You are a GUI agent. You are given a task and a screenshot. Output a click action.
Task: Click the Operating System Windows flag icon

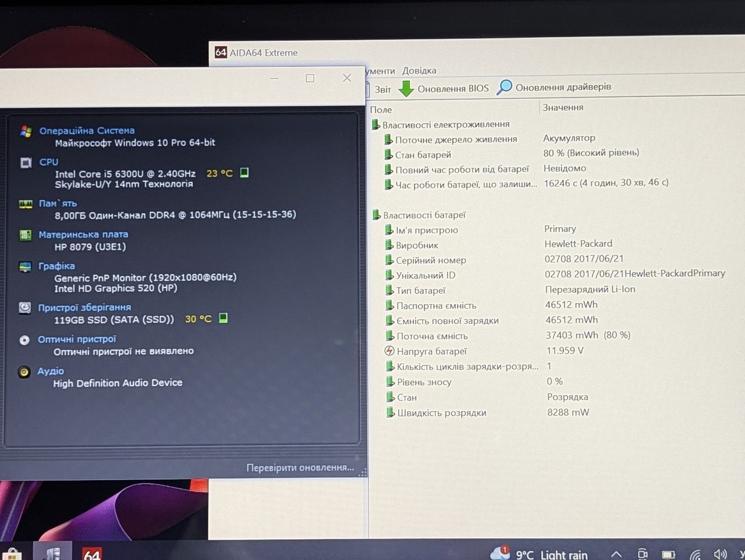[x=26, y=131]
